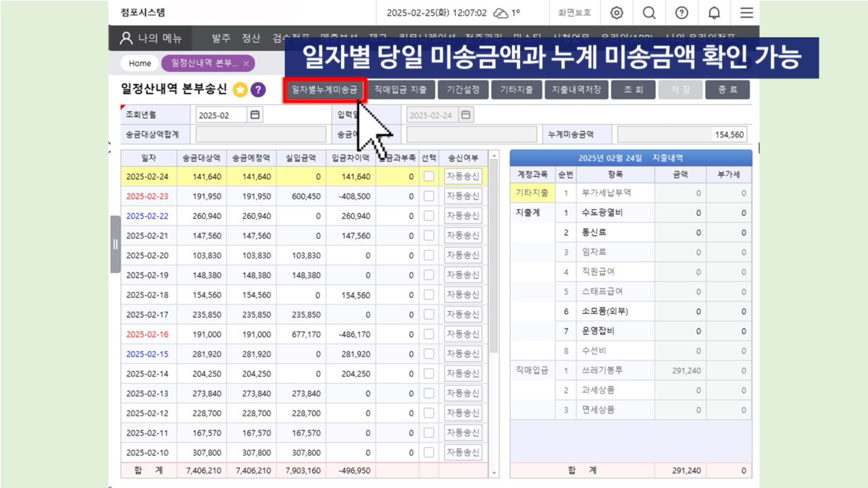Open the hamburger menu icon
Screen dimensions: 868x488
746,13
